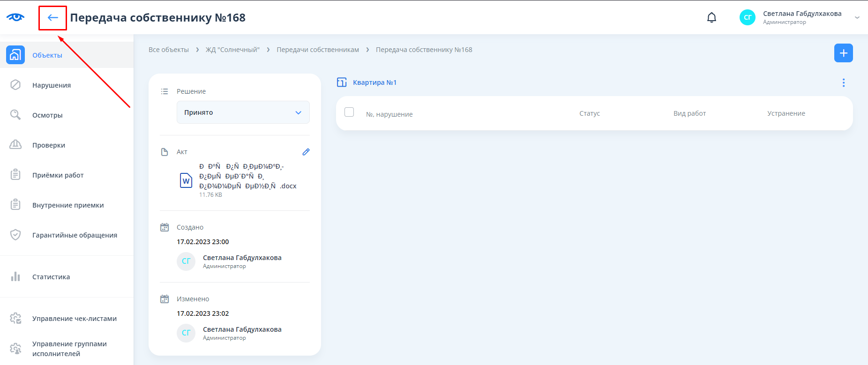Click the Квартира №1 link

coord(374,82)
